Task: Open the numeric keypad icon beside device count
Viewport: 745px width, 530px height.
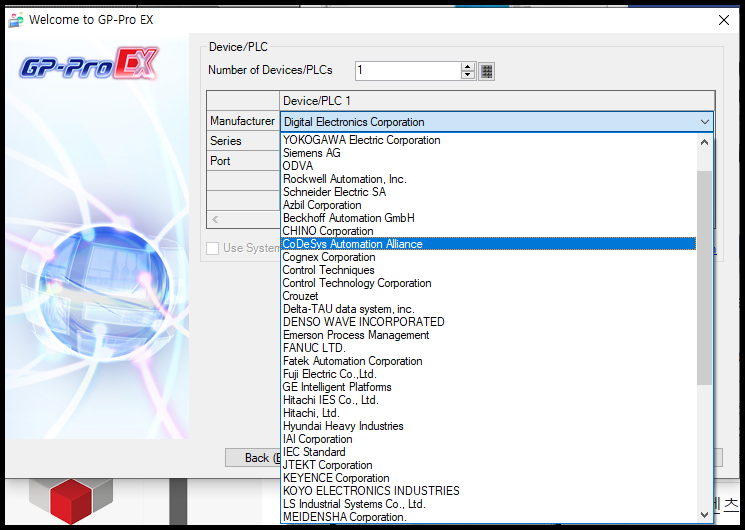Action: pyautogui.click(x=486, y=71)
